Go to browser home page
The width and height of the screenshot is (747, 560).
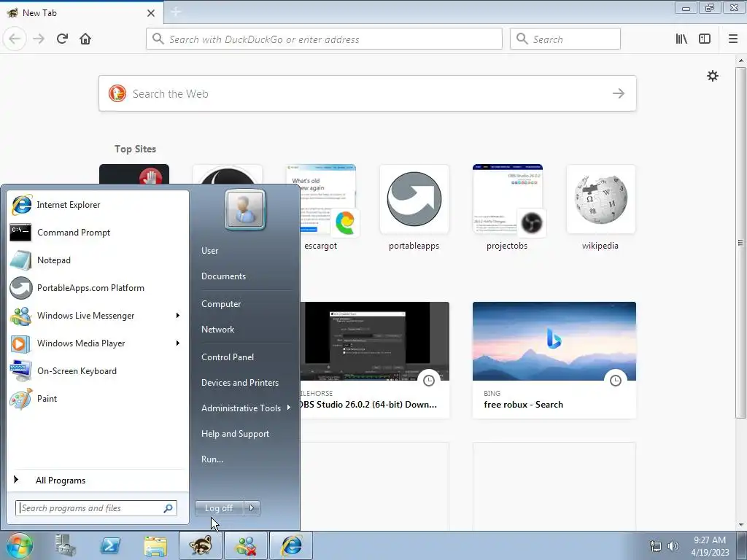click(x=85, y=39)
